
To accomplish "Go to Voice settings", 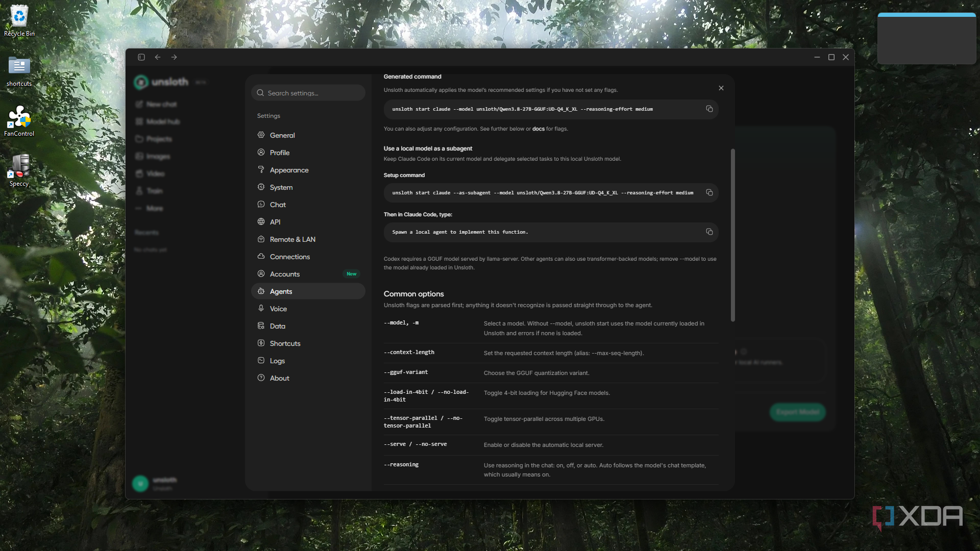I will click(x=308, y=309).
